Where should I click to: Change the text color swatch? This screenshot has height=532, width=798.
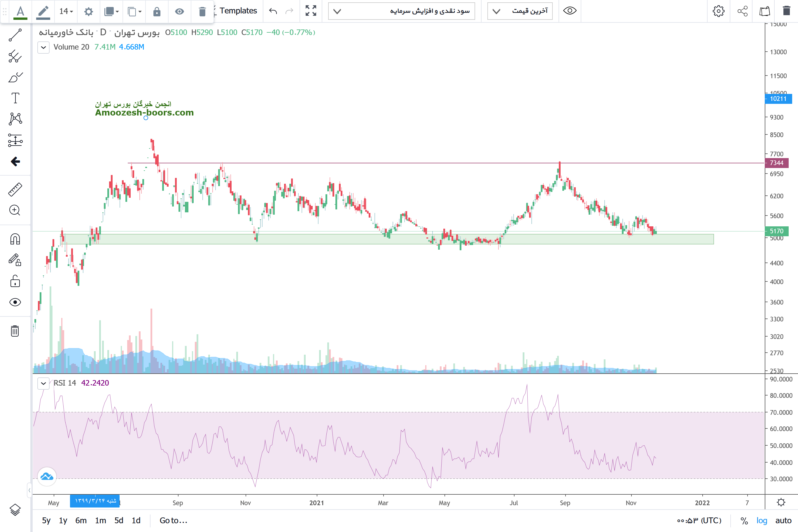(20, 12)
